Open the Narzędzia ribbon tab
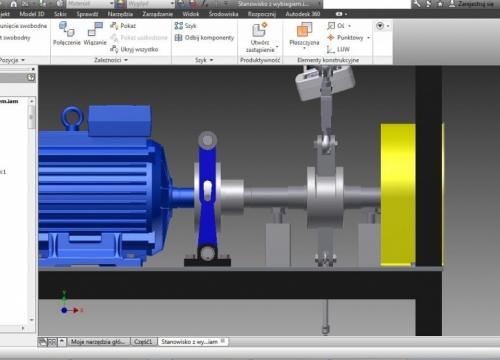The image size is (500, 360). coord(120,14)
